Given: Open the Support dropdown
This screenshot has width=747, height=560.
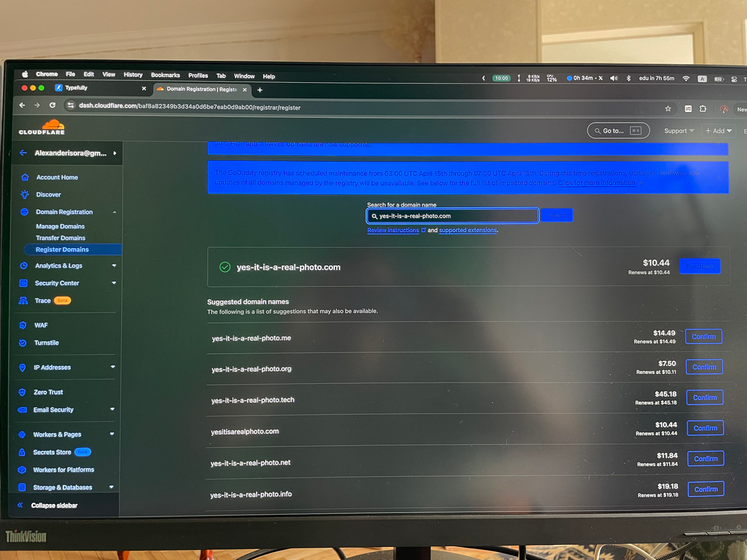Looking at the screenshot, I should [679, 131].
